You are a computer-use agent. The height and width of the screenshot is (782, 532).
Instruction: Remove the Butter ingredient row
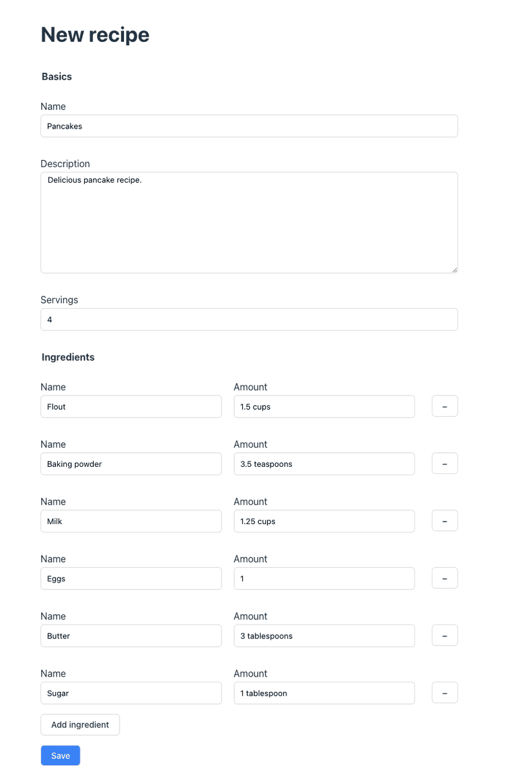pyautogui.click(x=445, y=635)
